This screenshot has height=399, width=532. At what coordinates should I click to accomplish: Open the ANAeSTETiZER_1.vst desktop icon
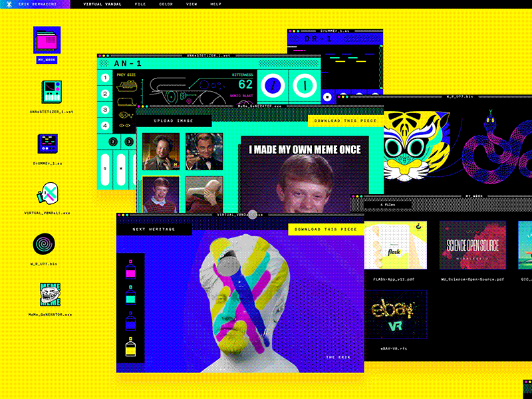52,92
